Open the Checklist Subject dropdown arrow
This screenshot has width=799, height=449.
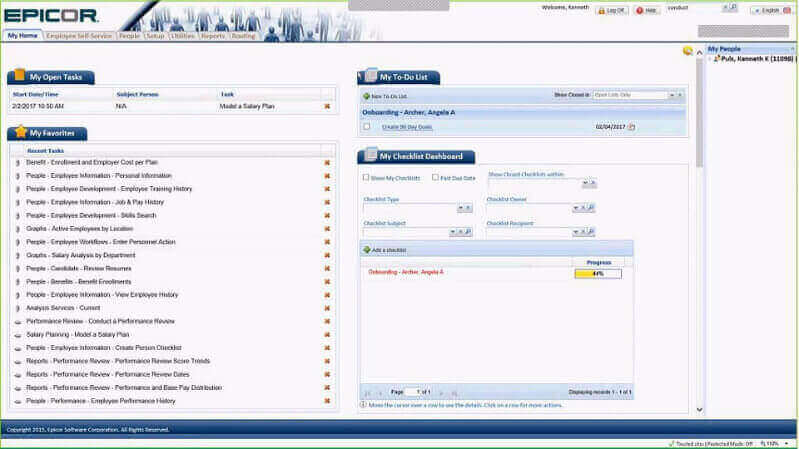point(452,232)
